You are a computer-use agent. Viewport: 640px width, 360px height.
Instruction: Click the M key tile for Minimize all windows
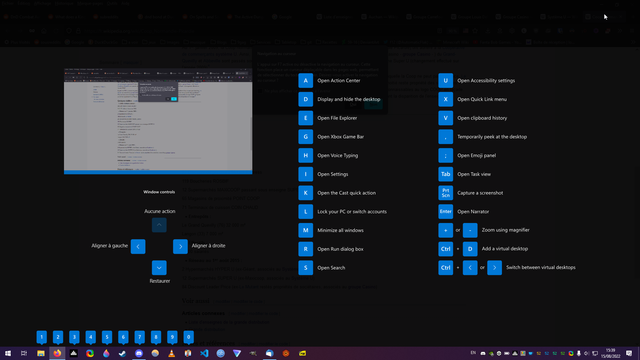[305, 230]
